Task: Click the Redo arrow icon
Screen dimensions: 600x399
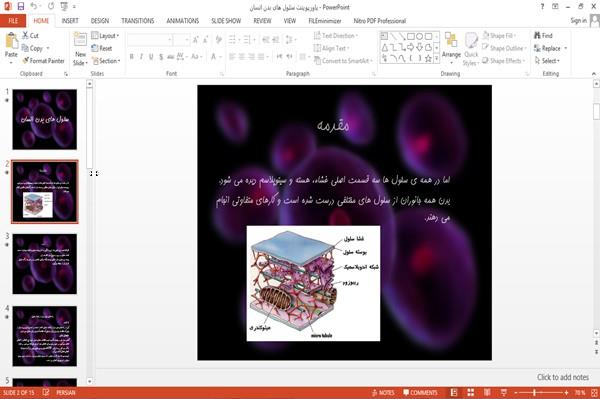Action: pos(51,6)
